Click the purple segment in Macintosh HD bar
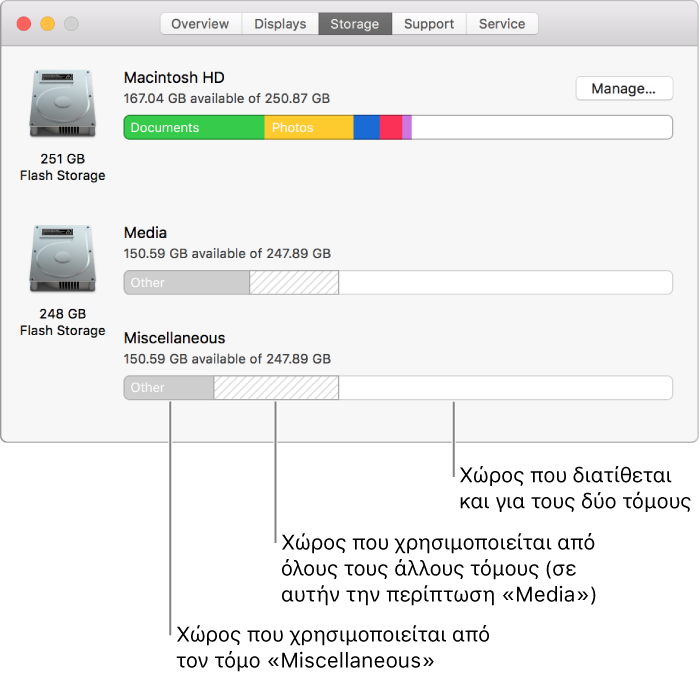 407,128
